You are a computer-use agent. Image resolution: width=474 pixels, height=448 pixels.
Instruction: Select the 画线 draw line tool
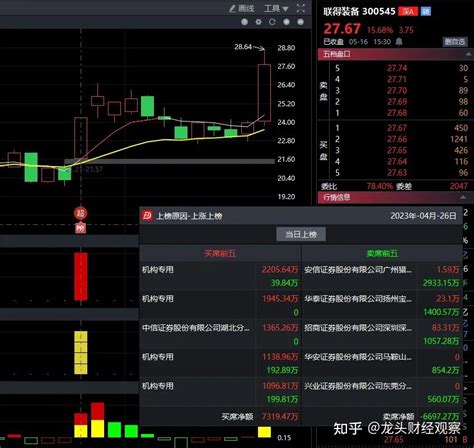coord(242,8)
